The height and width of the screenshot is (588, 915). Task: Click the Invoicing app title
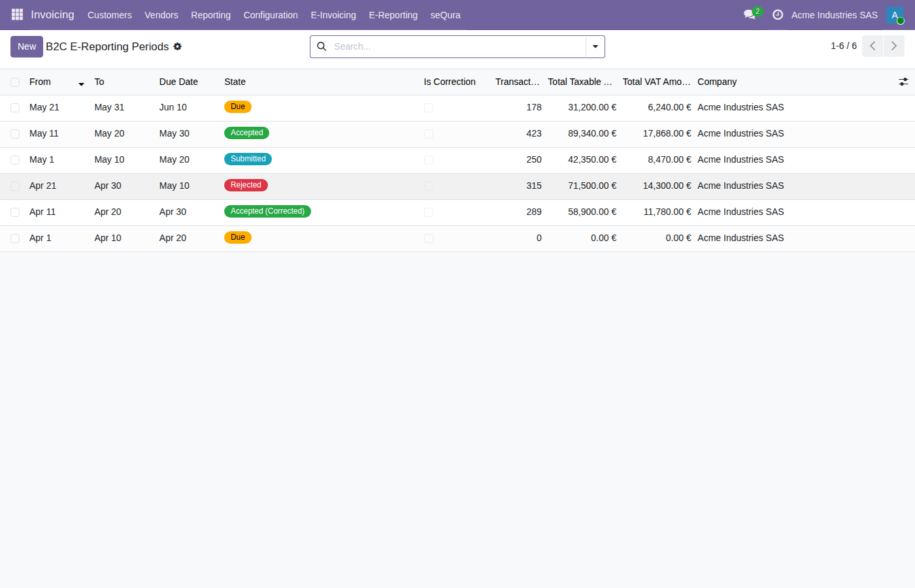point(52,14)
